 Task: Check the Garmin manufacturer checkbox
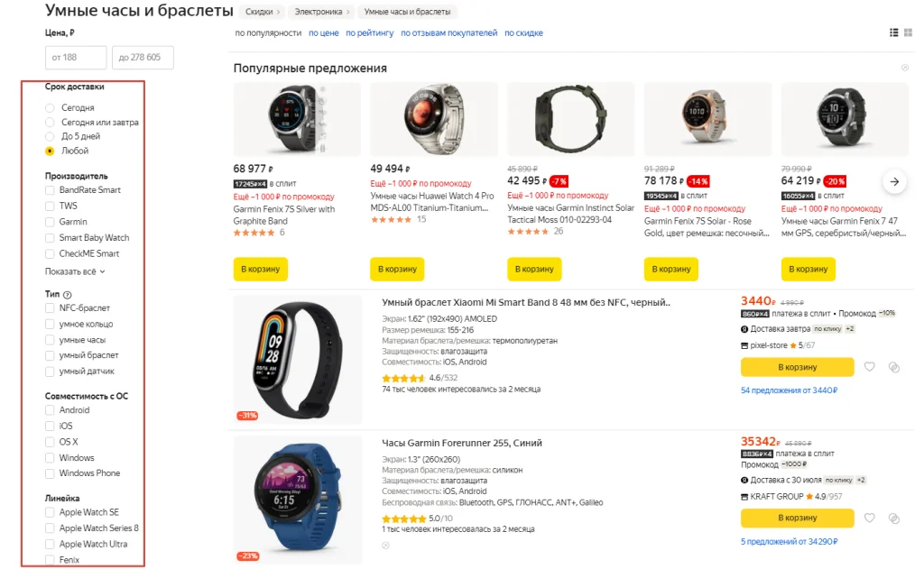pyautogui.click(x=51, y=222)
